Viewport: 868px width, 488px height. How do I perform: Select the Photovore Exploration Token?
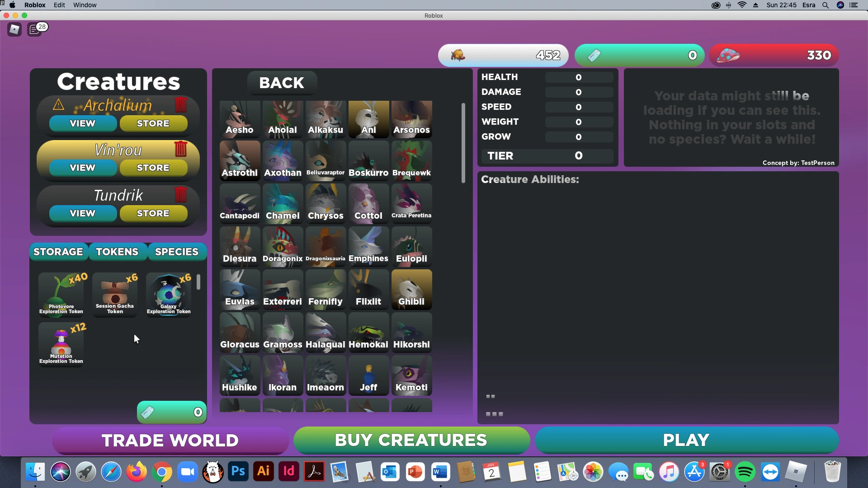pos(61,294)
